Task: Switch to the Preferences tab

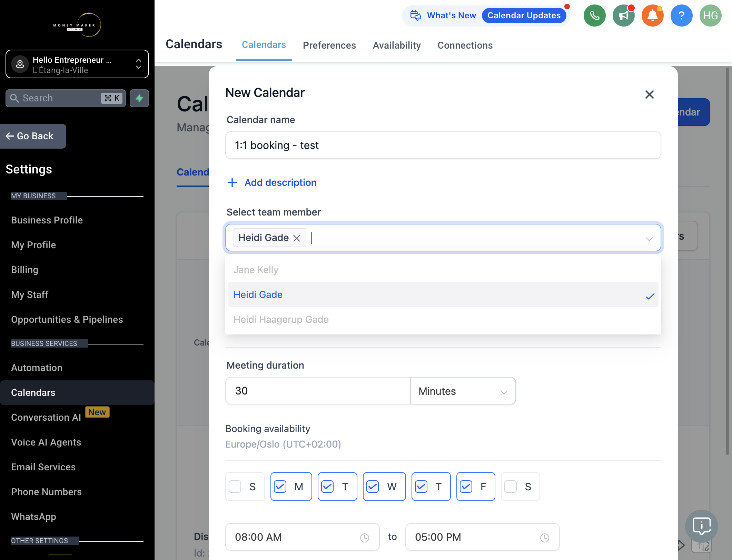Action: pyautogui.click(x=329, y=45)
